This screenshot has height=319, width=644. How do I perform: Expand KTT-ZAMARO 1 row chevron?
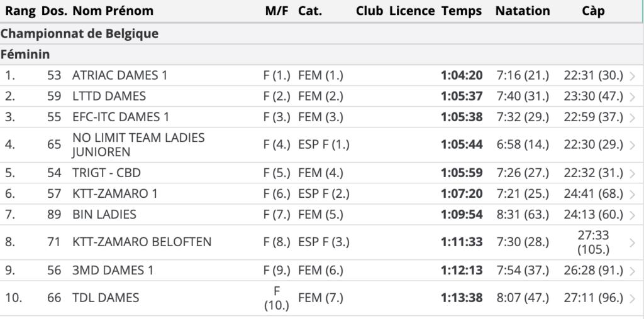(x=633, y=195)
